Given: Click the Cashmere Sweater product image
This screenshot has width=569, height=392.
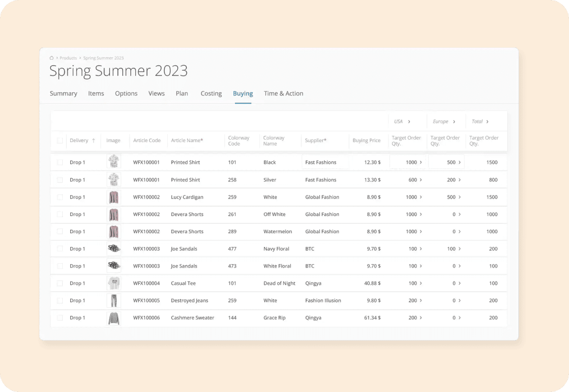Looking at the screenshot, I should point(114,318).
